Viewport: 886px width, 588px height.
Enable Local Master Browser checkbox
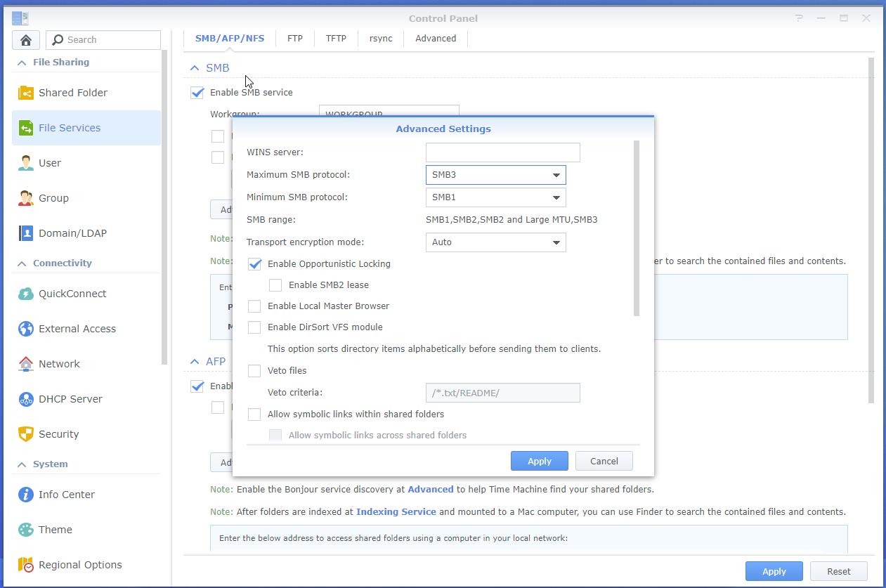(254, 306)
